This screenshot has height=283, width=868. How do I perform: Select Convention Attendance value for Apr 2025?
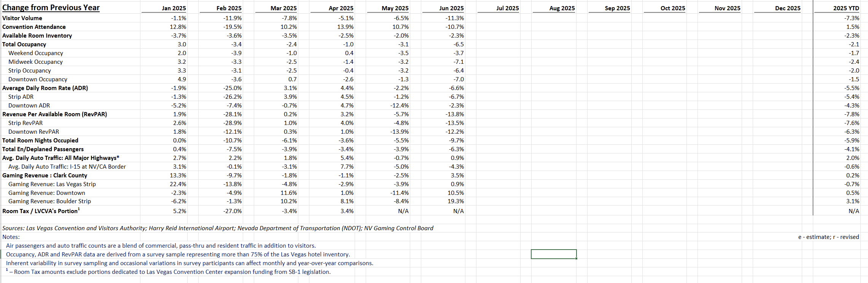point(346,27)
